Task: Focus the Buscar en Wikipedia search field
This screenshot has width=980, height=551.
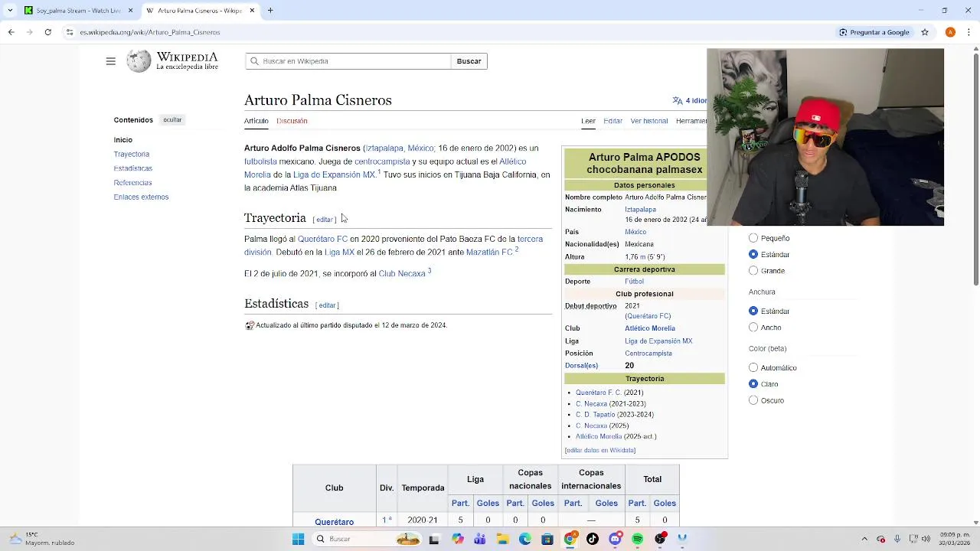Action: [348, 61]
